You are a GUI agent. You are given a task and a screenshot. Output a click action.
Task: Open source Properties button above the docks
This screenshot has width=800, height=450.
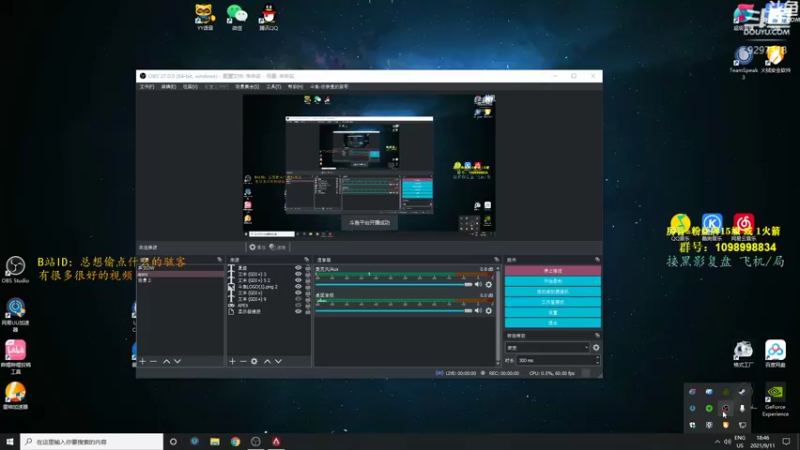point(257,247)
